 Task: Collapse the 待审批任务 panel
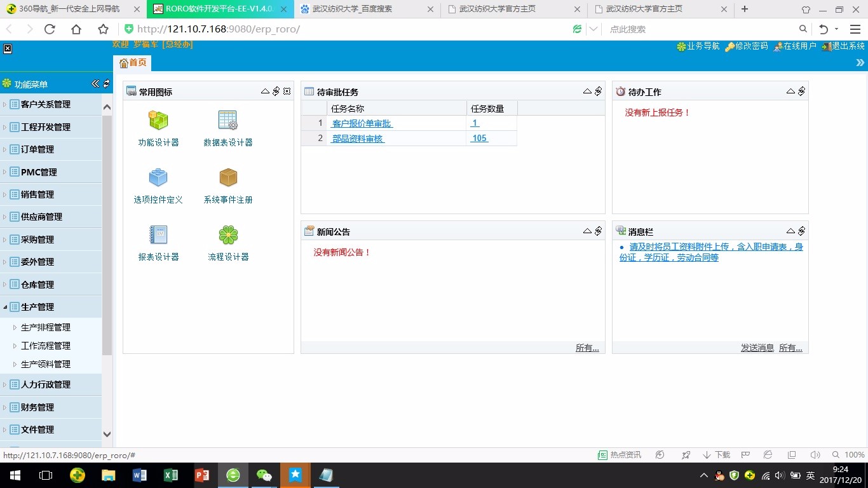click(x=587, y=91)
